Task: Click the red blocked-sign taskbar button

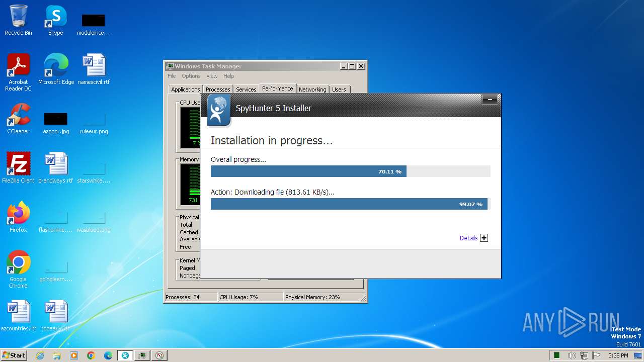Action: pyautogui.click(x=159, y=355)
